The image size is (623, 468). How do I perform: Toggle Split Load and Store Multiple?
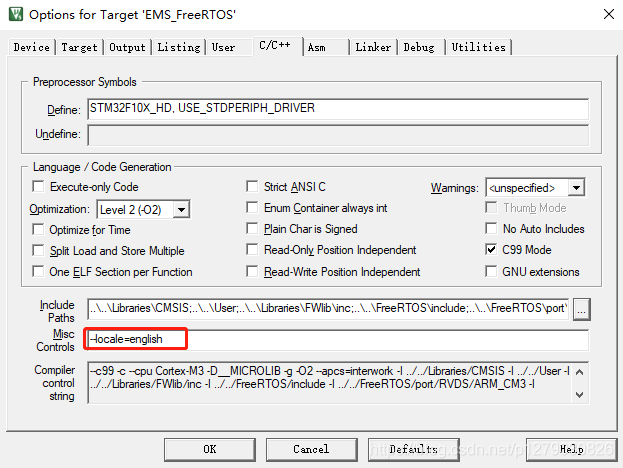[x=38, y=250]
